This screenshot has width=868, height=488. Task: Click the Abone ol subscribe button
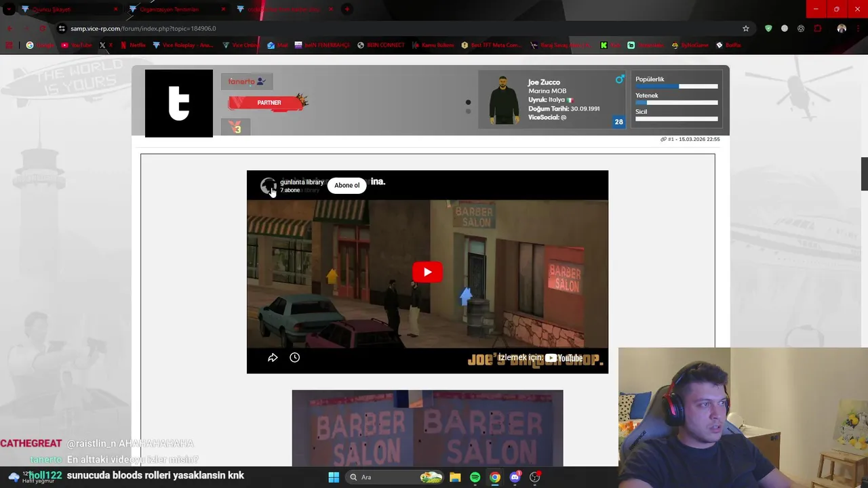(347, 185)
